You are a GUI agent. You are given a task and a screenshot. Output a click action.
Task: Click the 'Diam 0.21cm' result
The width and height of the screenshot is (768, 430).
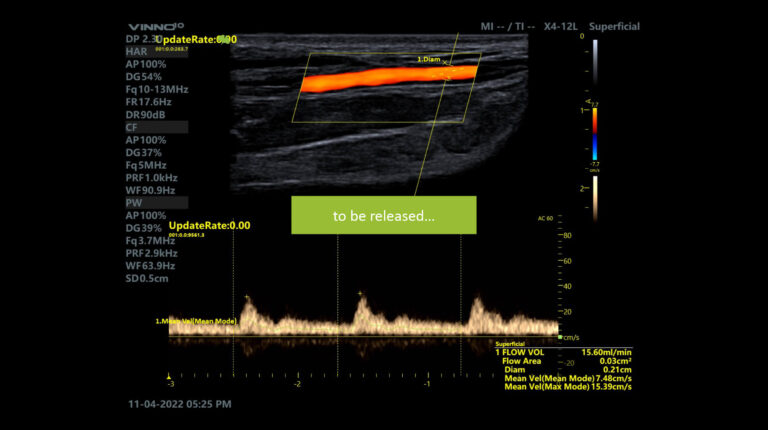568,370
